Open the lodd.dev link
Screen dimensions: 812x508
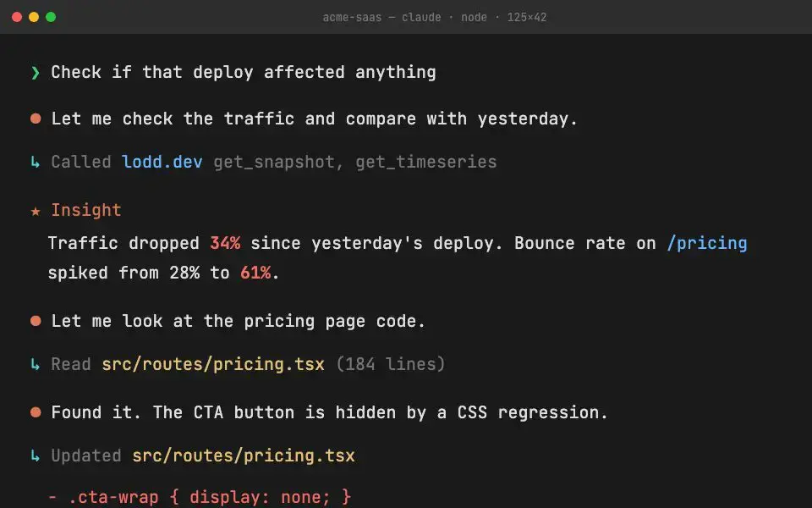click(x=162, y=162)
